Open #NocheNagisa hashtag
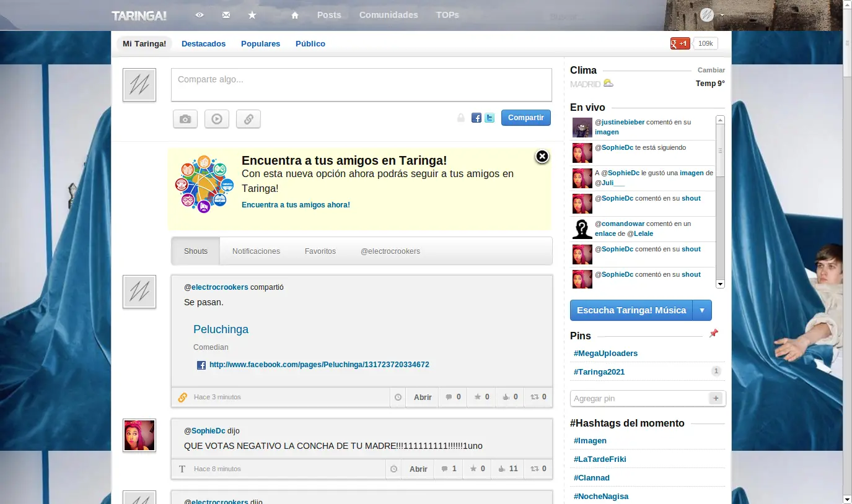 point(601,496)
